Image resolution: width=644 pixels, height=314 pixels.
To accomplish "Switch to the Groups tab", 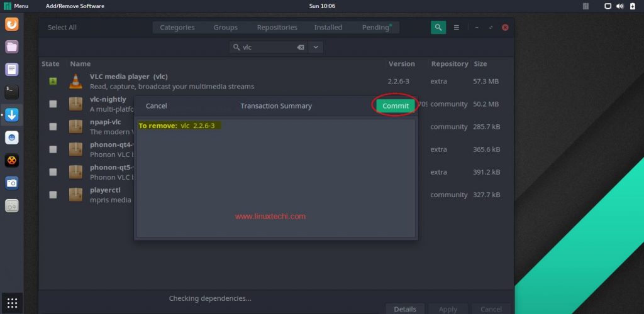I will (226, 28).
